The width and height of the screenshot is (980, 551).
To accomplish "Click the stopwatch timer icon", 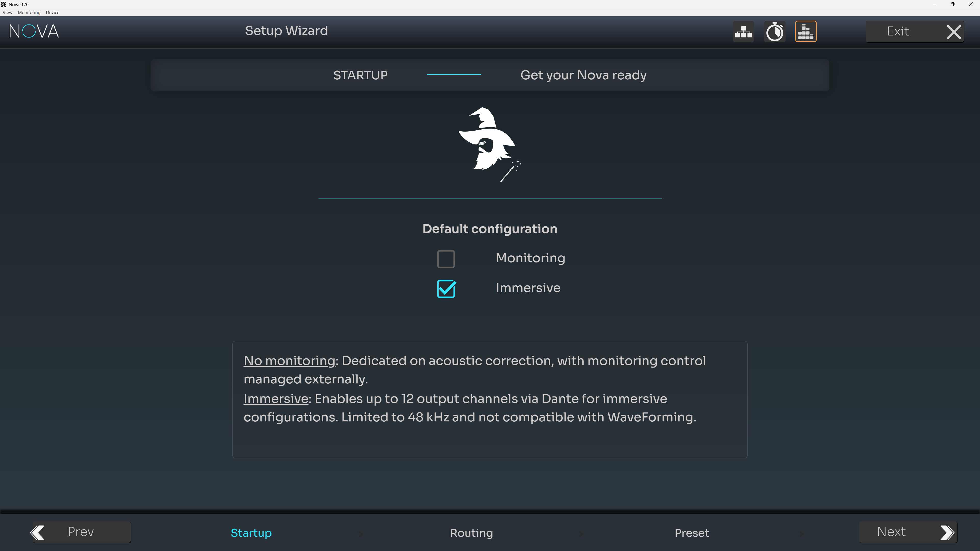I will click(775, 32).
